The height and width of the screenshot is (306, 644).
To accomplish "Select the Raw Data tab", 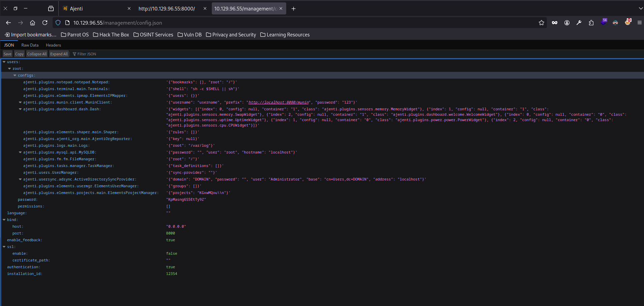I will click(30, 45).
